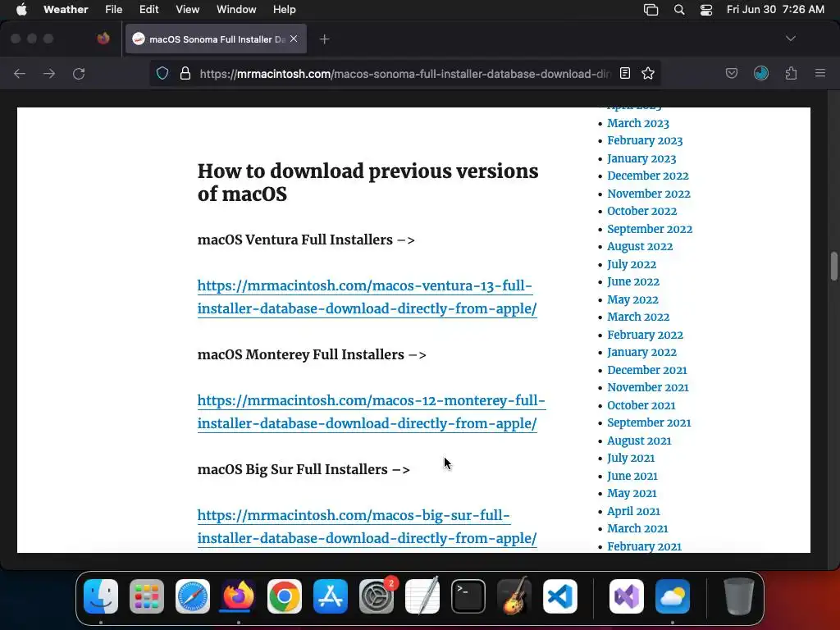The image size is (840, 630).
Task: Open Finder from the Dock
Action: [101, 596]
